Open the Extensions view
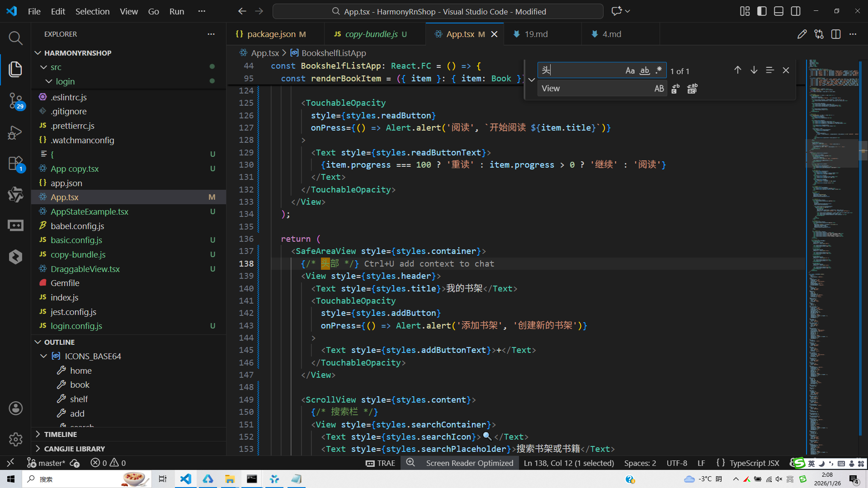 click(15, 164)
